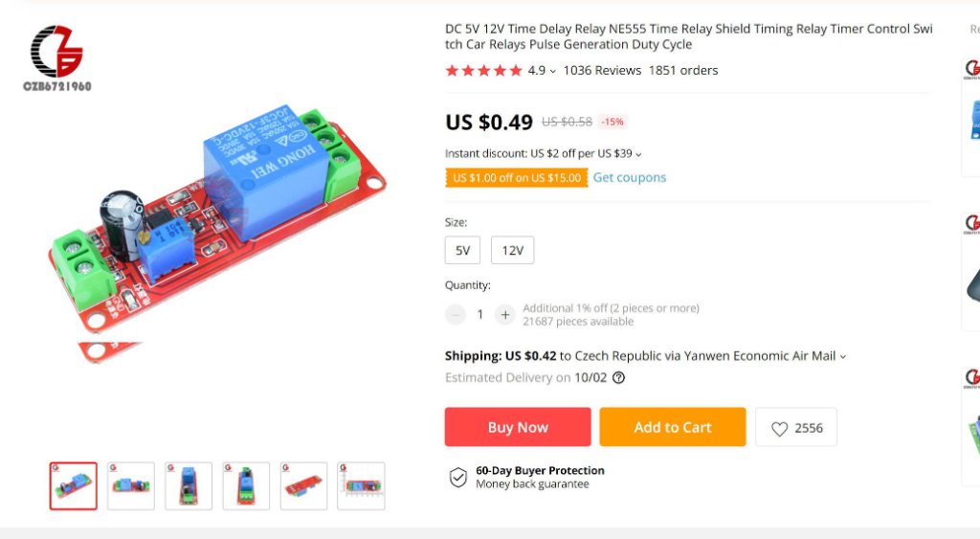Select the first product thumbnail

(x=74, y=486)
